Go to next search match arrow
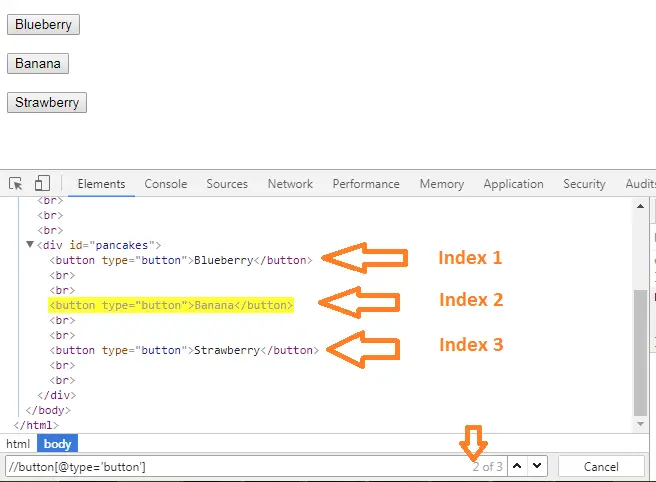Screen dimensions: 656x482 point(537,466)
